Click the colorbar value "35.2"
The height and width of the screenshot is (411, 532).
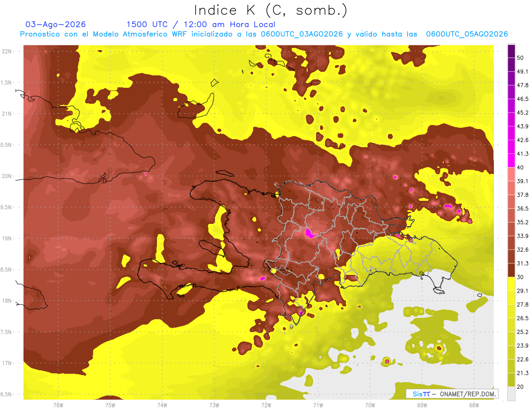522,222
